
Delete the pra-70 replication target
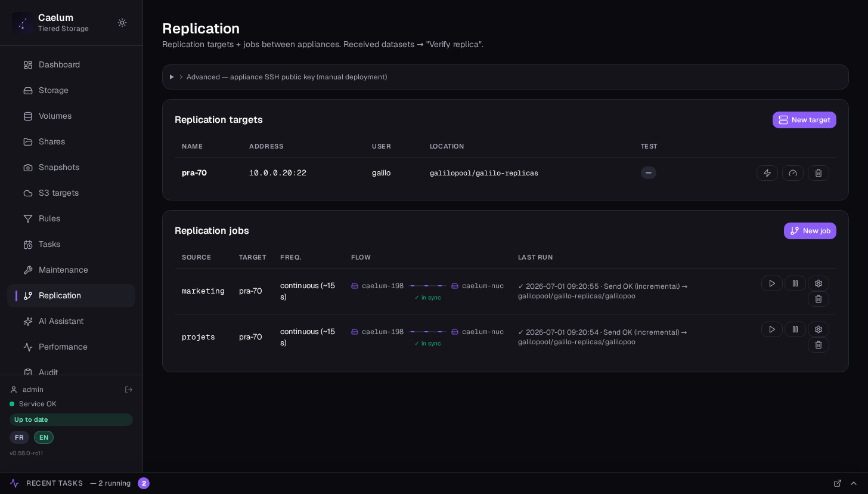click(819, 173)
